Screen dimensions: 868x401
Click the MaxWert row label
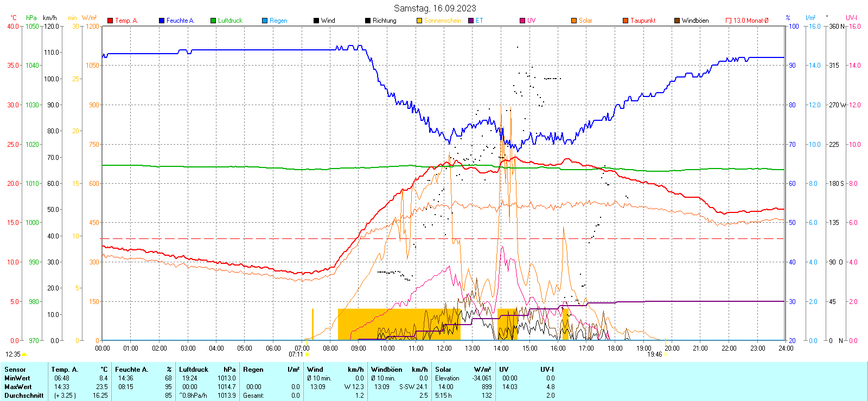(18, 387)
